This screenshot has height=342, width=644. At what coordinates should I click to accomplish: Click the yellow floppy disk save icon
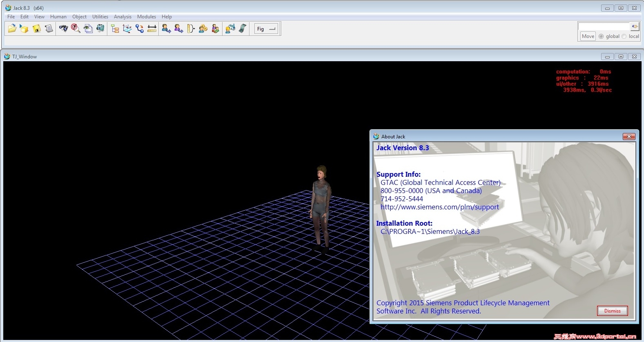(37, 29)
